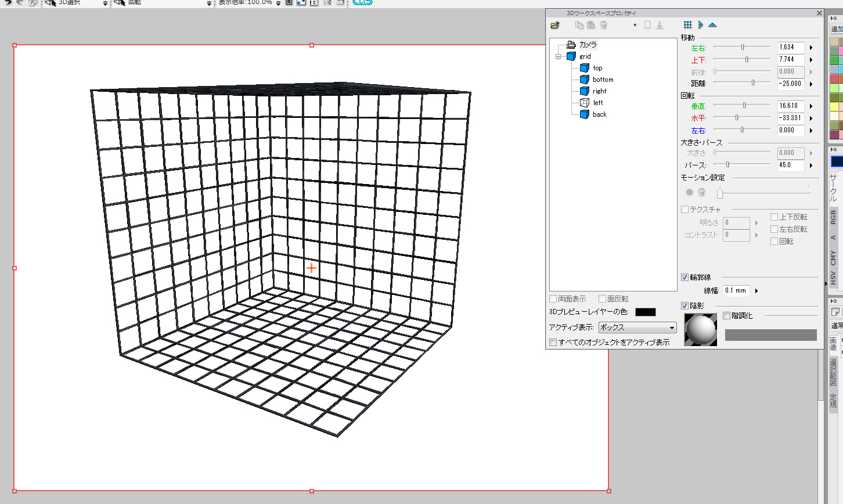Open the arrow popup beside 線幅 0.1 mm
843x504 pixels.
(756, 291)
